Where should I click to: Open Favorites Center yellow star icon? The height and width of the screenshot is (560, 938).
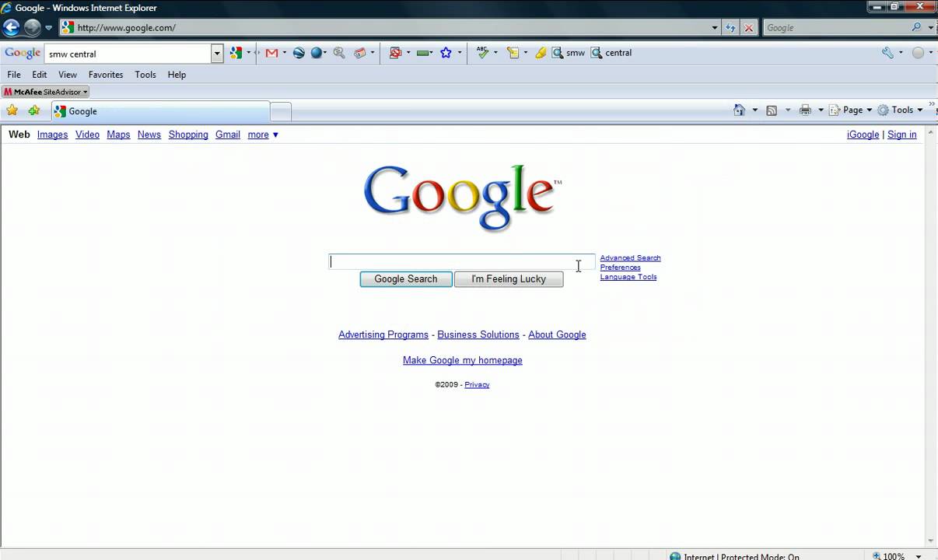(12, 110)
